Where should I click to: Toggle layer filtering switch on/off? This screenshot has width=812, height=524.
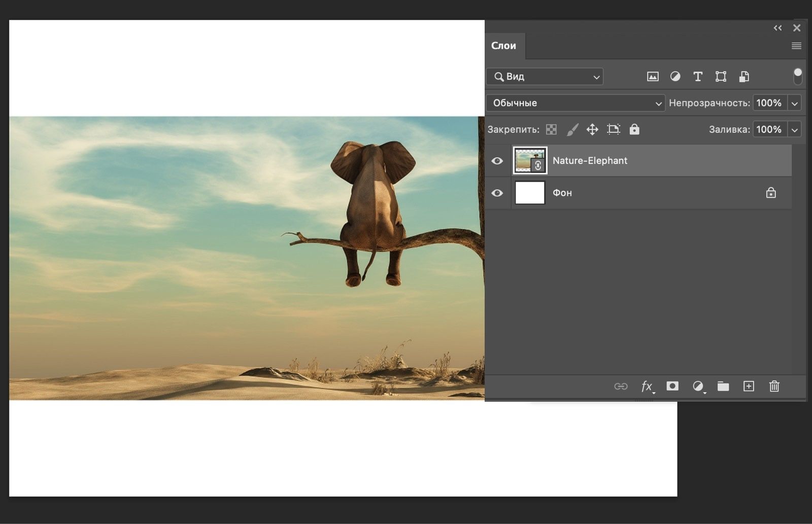(797, 76)
